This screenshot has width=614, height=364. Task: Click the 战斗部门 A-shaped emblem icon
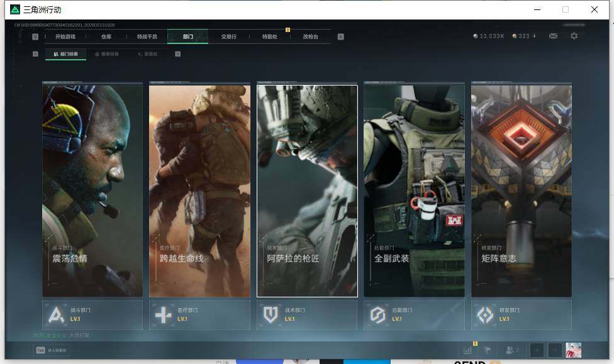point(56,315)
